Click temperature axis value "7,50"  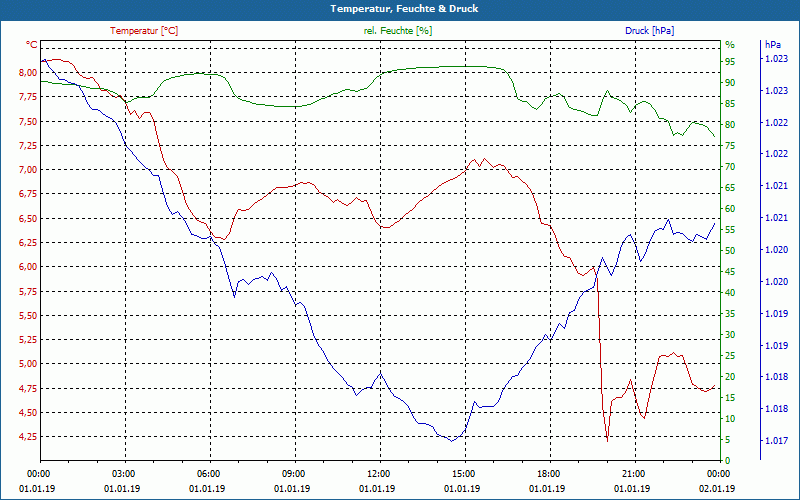click(x=28, y=121)
